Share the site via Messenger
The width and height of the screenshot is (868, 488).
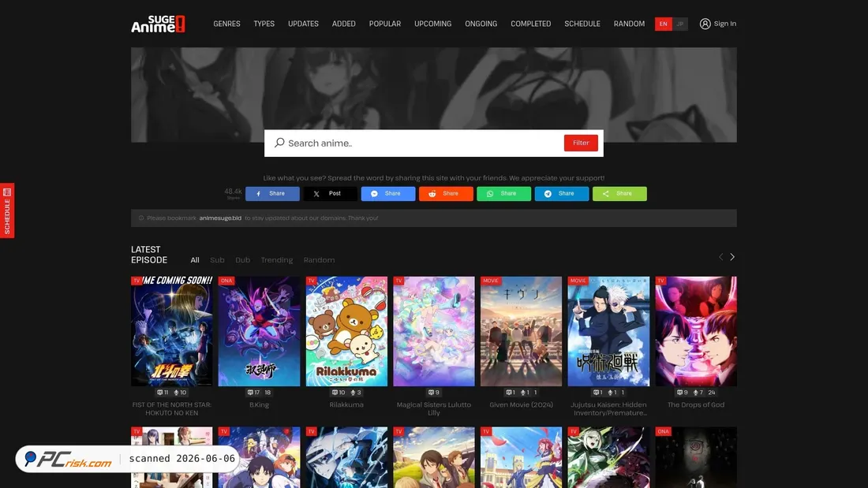(x=388, y=194)
